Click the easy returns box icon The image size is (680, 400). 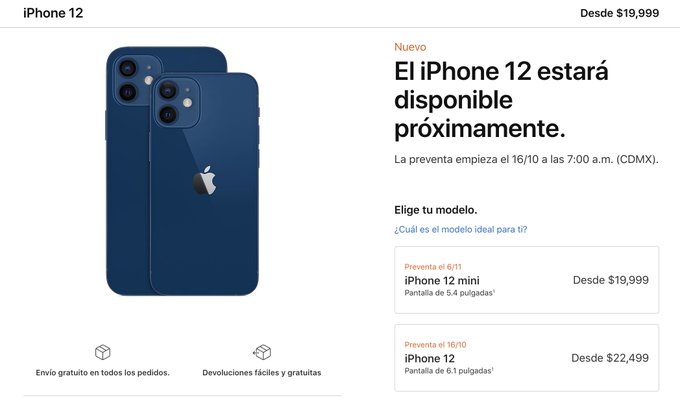[x=262, y=352]
